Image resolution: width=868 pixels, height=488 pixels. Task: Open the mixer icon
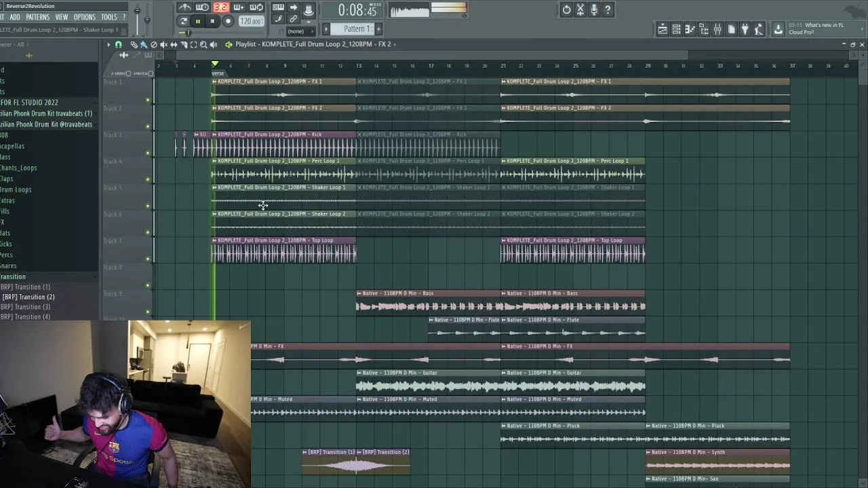click(x=717, y=29)
